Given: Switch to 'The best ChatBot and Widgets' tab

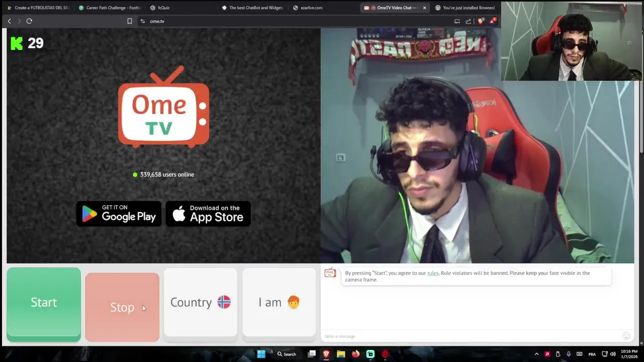Looking at the screenshot, I should pyautogui.click(x=253, y=8).
